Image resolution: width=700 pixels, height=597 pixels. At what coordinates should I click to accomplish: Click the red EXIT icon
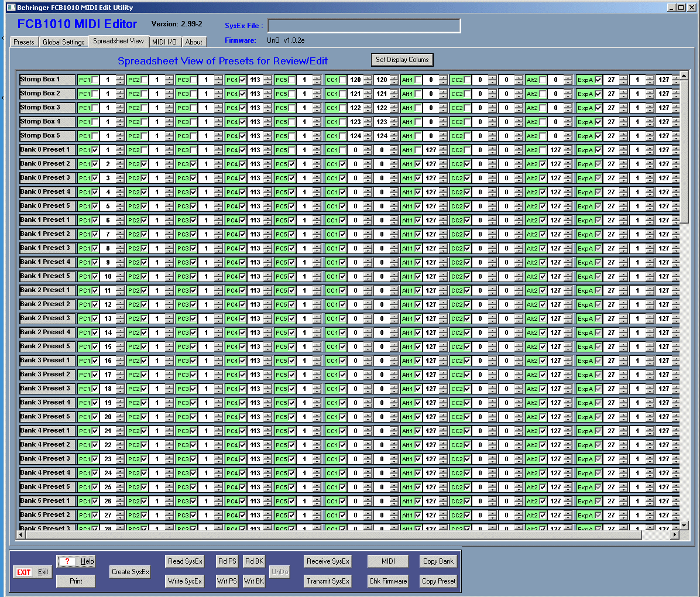23,572
